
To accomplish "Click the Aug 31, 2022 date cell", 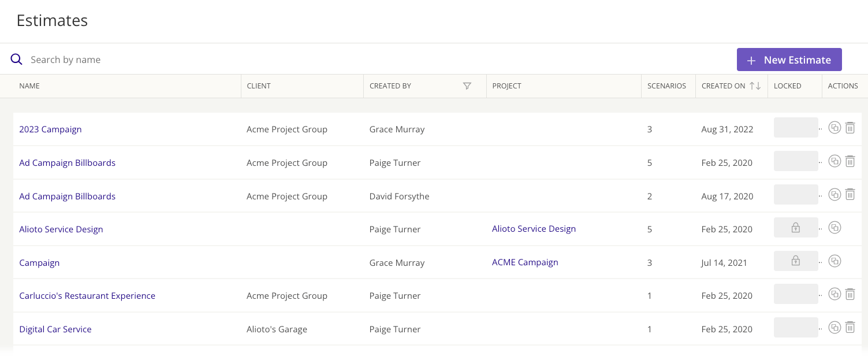I will (727, 129).
